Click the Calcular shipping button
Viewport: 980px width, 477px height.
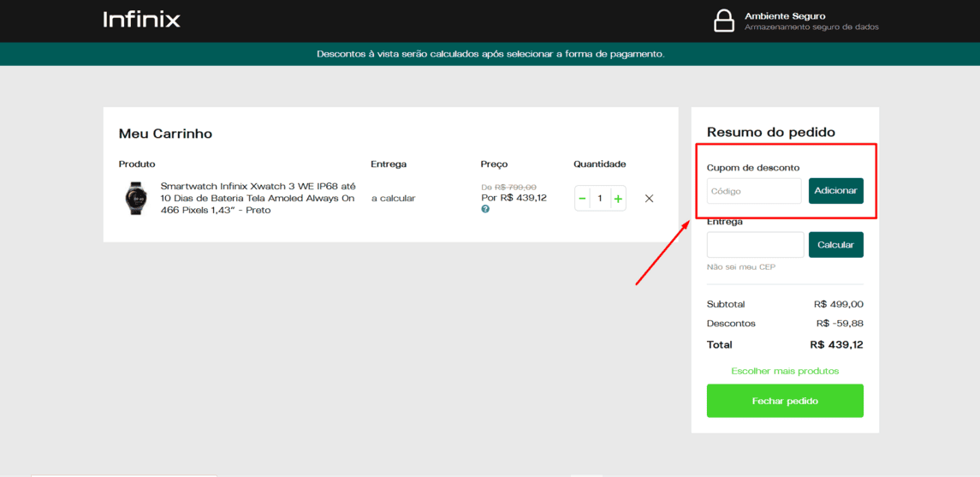(x=835, y=244)
